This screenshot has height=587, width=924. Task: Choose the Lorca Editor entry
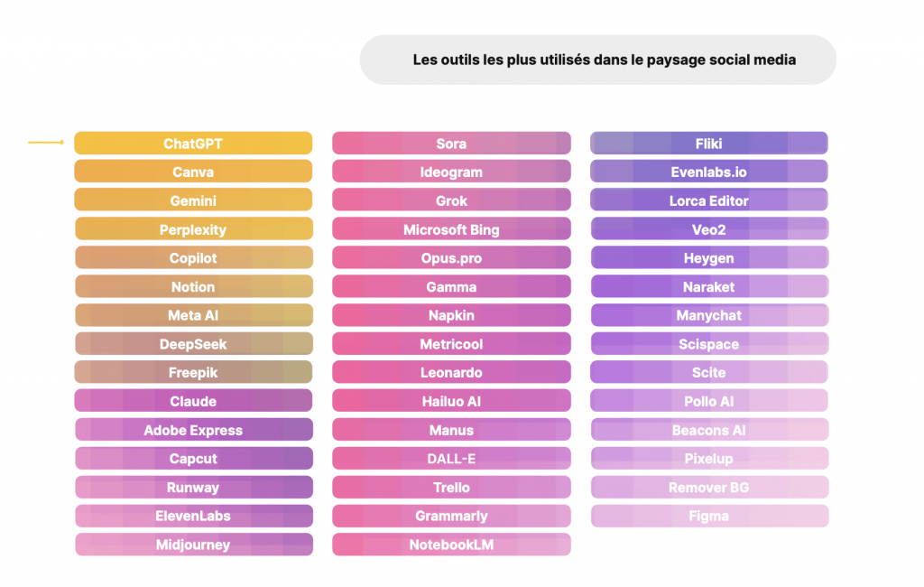click(x=709, y=200)
